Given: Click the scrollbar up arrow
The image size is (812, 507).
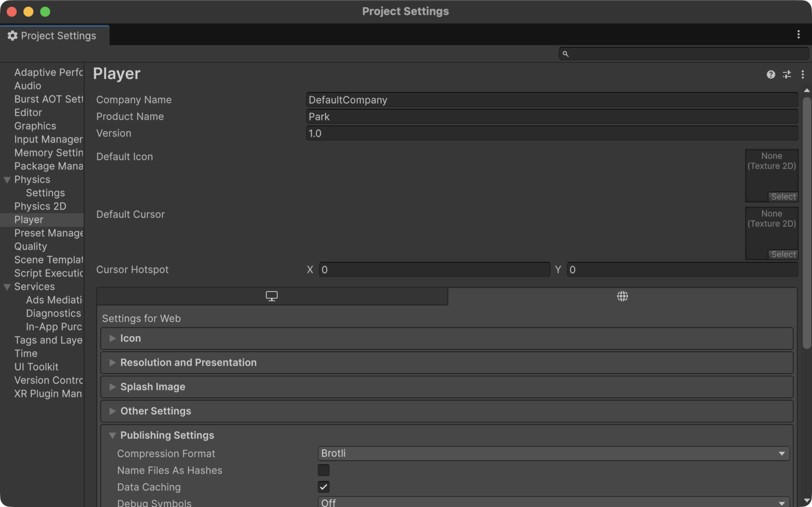Looking at the screenshot, I should click(806, 90).
